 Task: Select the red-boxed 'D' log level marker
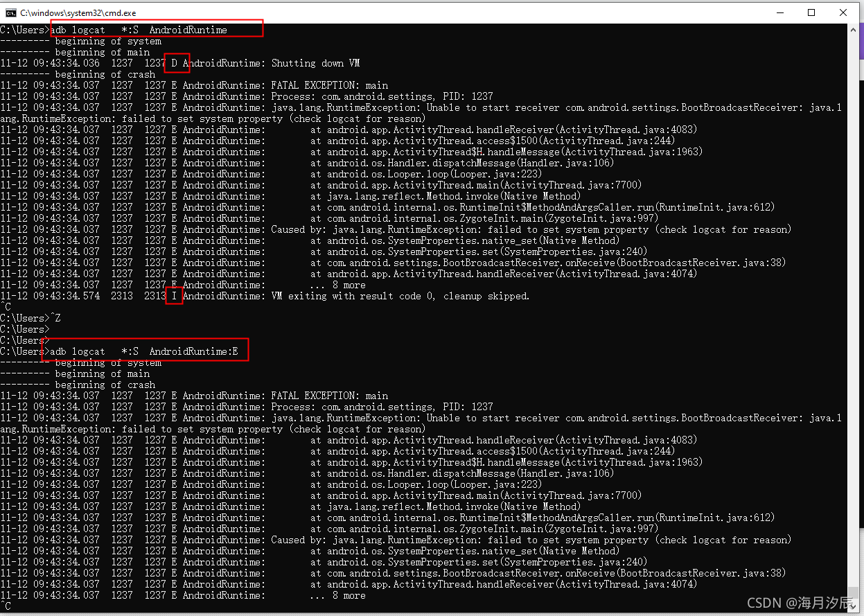pos(177,62)
